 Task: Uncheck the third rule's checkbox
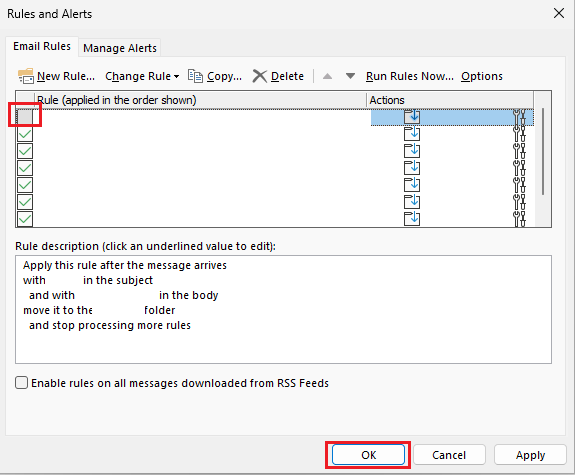pos(25,151)
